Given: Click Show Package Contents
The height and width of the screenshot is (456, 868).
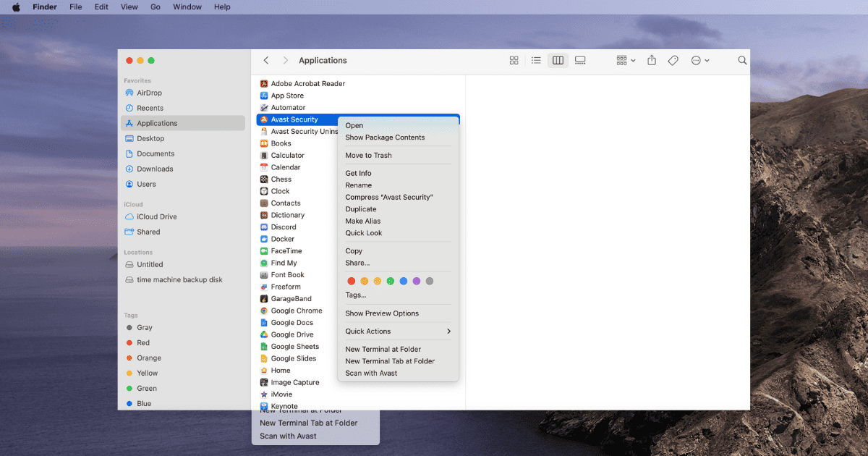Looking at the screenshot, I should tap(385, 138).
